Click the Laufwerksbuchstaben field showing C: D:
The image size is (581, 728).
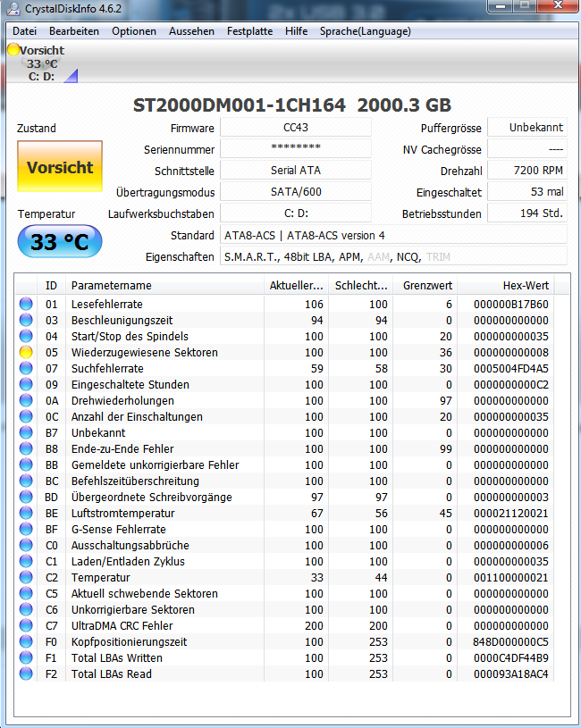[x=296, y=213]
